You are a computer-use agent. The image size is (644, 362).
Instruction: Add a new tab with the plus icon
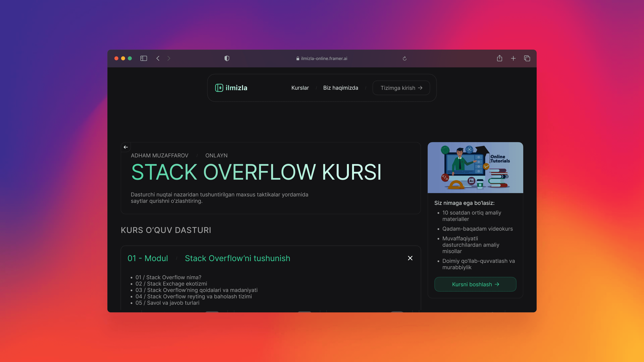click(x=513, y=58)
